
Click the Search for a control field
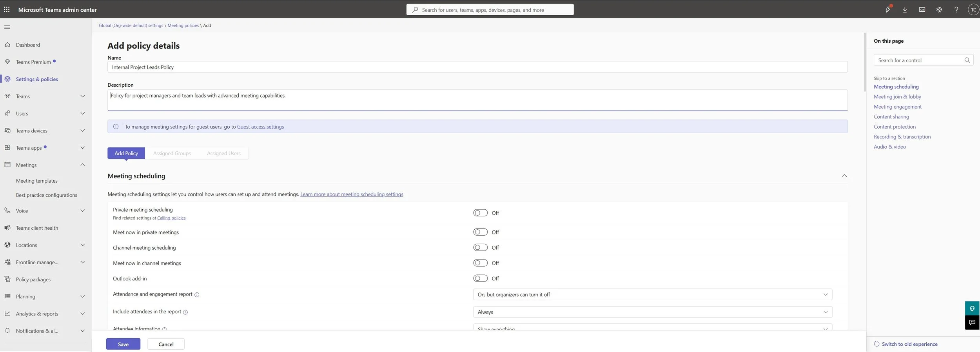(x=923, y=60)
